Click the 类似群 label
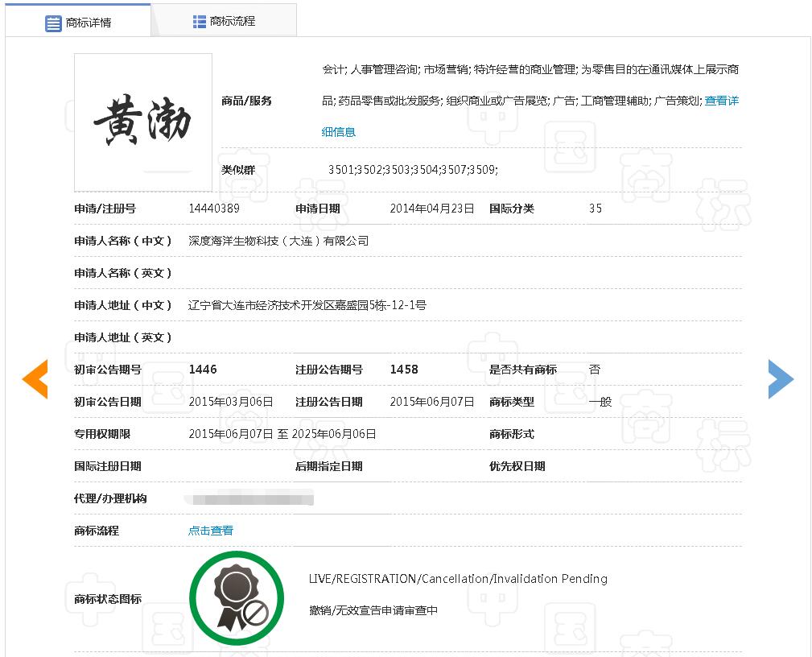This screenshot has height=657, width=812. pyautogui.click(x=238, y=169)
